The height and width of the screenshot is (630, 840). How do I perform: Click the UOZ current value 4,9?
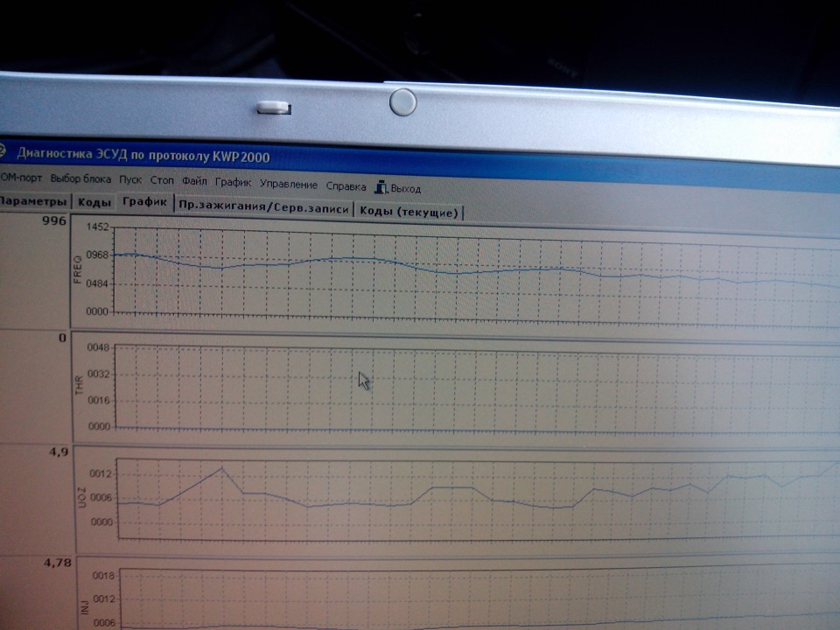(59, 452)
